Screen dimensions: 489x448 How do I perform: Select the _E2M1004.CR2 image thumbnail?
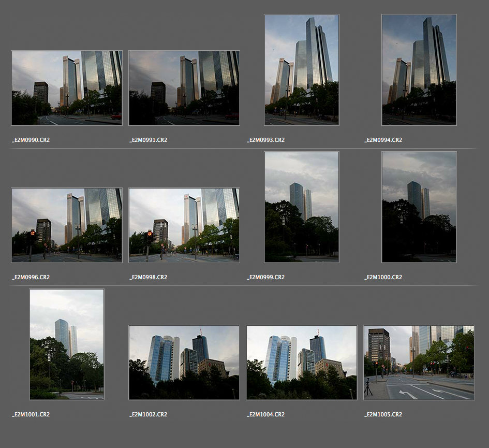click(302, 363)
